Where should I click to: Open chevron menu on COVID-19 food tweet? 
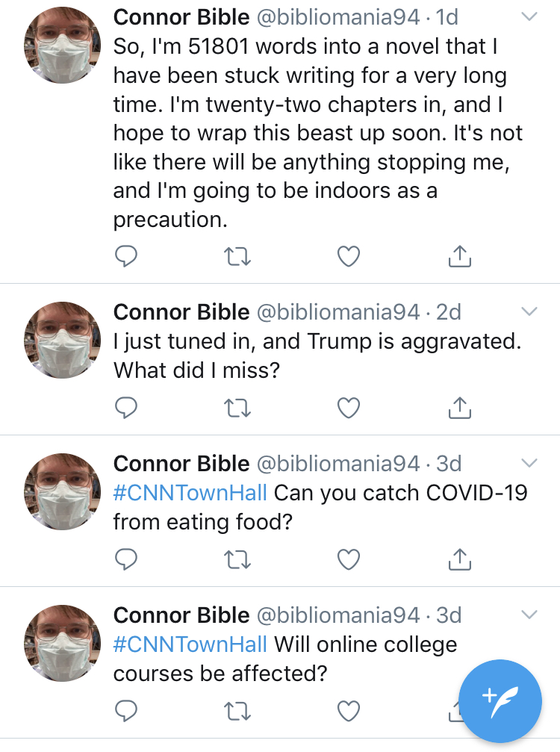(x=529, y=463)
